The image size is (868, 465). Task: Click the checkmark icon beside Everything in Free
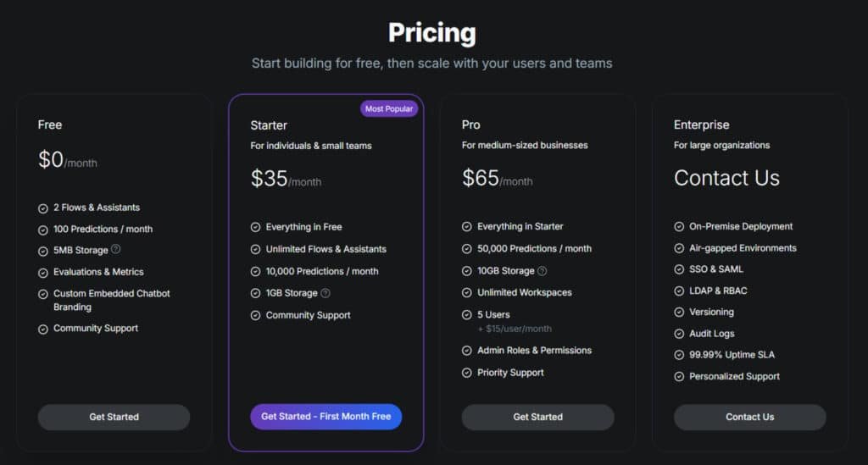pyautogui.click(x=255, y=227)
